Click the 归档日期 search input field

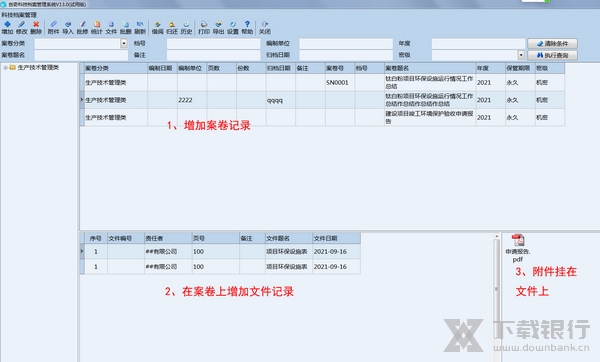pyautogui.click(x=346, y=55)
